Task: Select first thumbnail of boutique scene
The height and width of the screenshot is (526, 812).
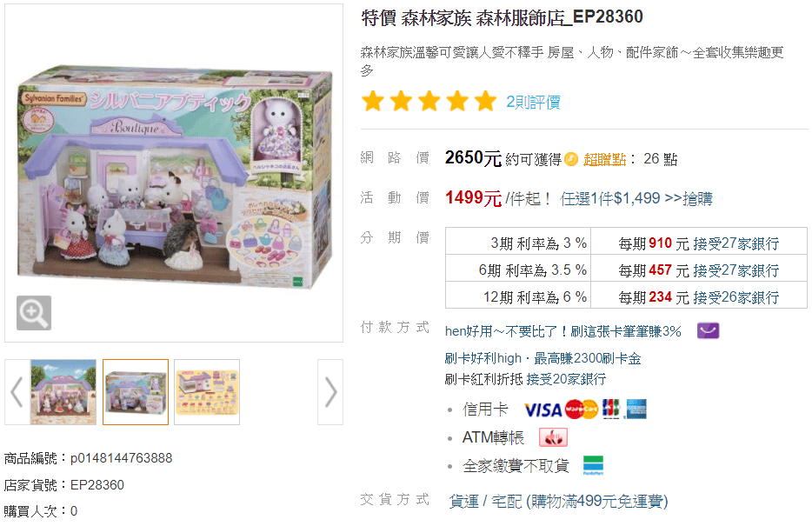Action: pyautogui.click(x=63, y=392)
